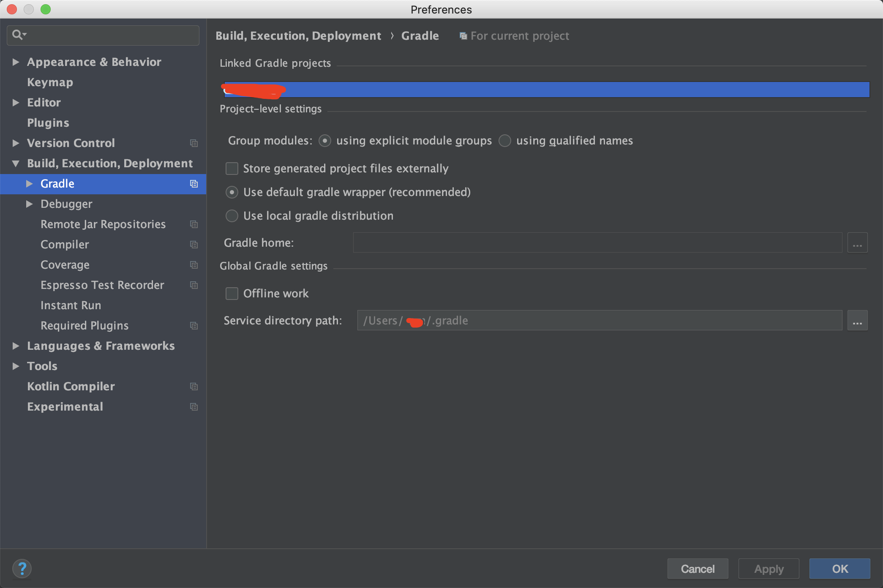Image resolution: width=883 pixels, height=588 pixels.
Task: Click the OK button
Action: (839, 569)
